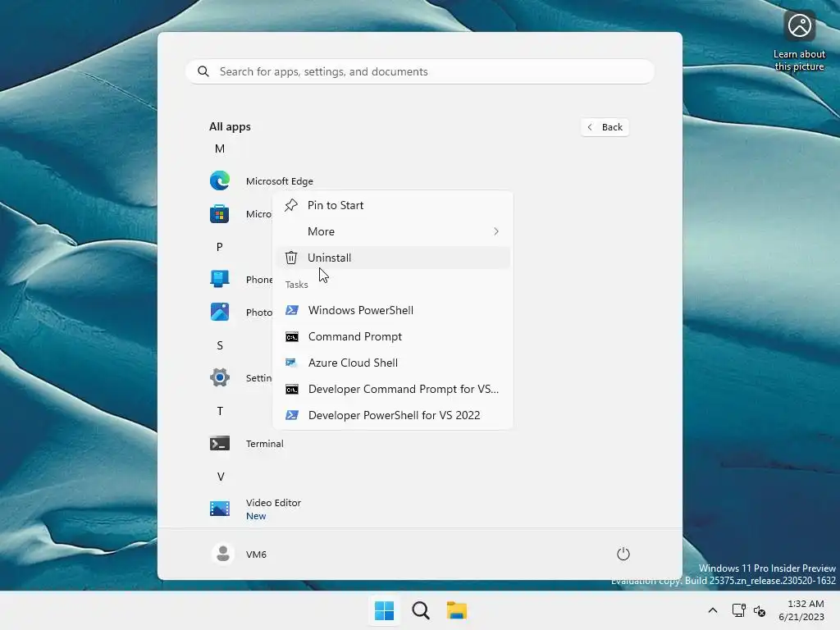Open the Photos app icon

click(220, 312)
